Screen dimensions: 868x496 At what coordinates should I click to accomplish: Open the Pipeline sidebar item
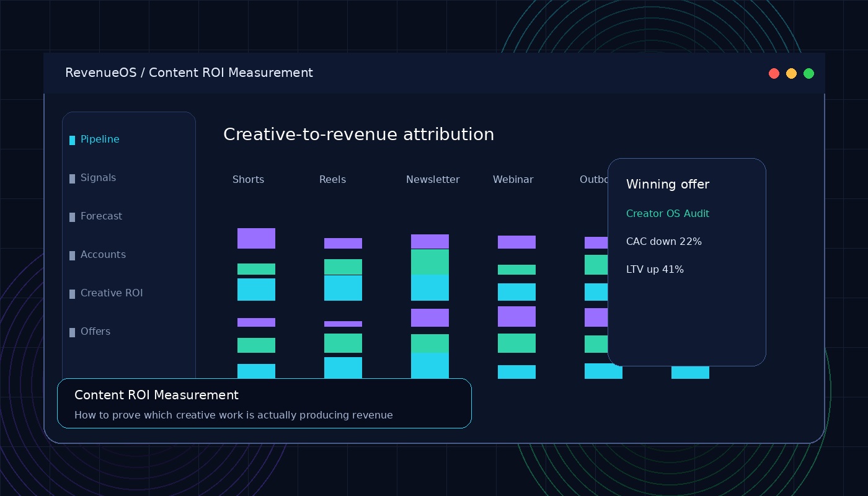94,139
